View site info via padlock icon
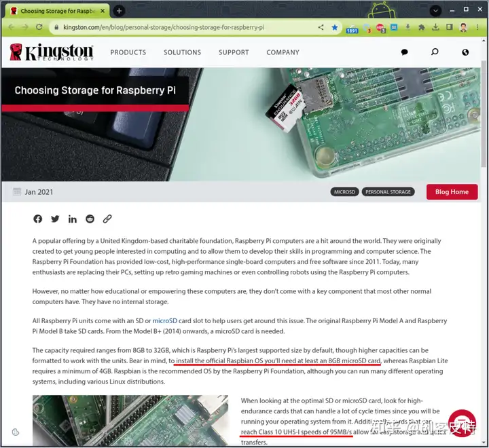Viewport: 489px width, 448px height. click(56, 27)
